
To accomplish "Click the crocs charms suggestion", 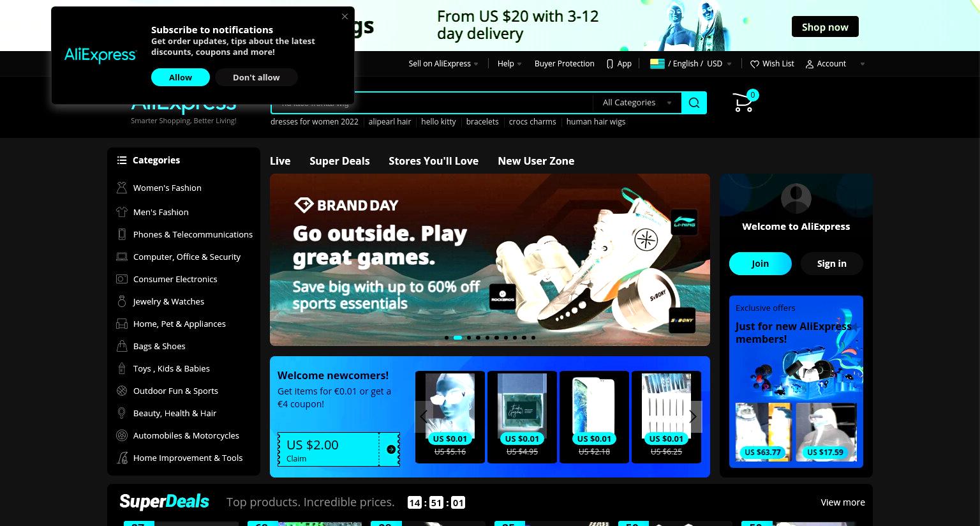I will tap(532, 121).
